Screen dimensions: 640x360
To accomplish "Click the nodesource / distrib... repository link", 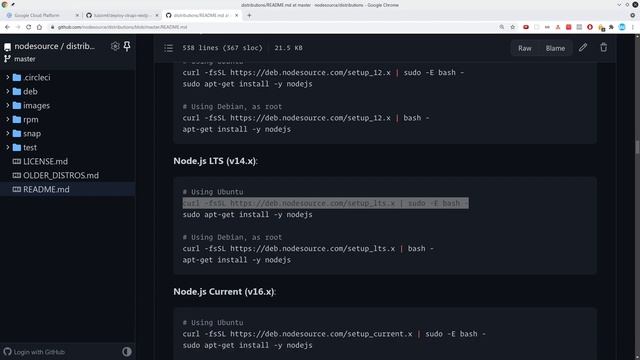I will point(55,46).
